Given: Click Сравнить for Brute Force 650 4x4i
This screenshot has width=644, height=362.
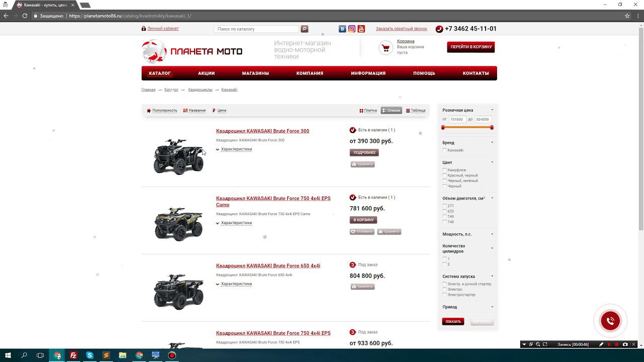Looking at the screenshot, I should (x=363, y=287).
